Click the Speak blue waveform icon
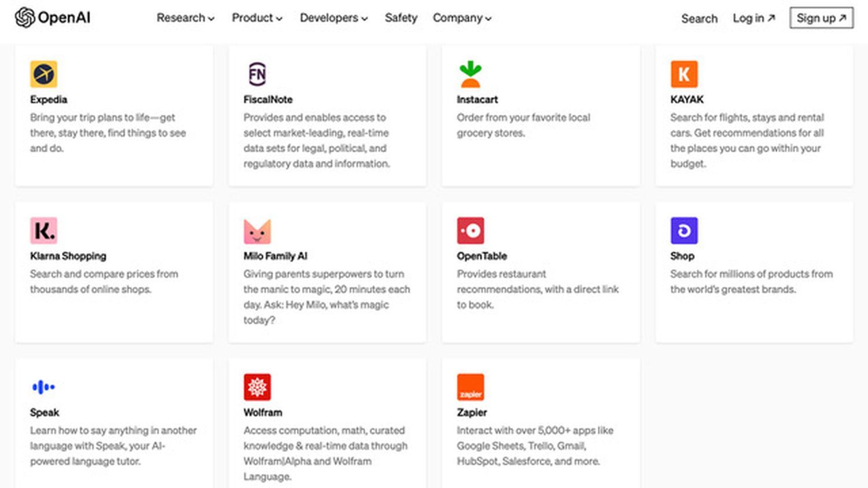The height and width of the screenshot is (488, 868). (x=43, y=387)
